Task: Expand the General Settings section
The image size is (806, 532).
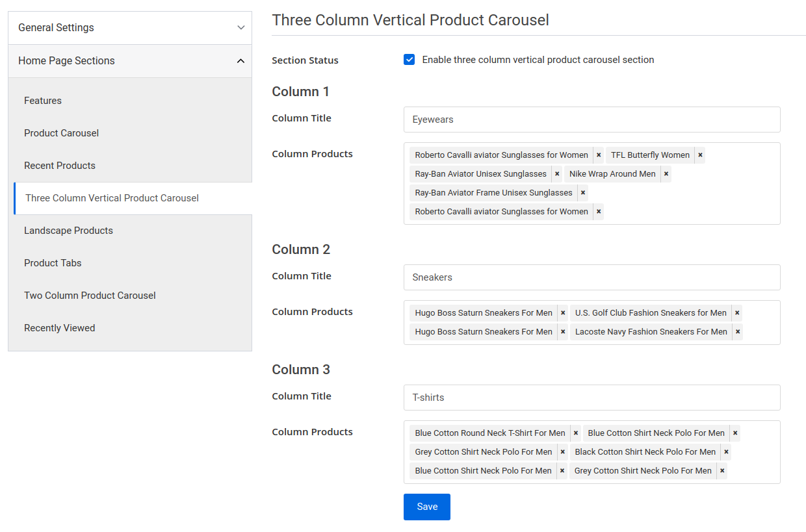Action: point(130,27)
